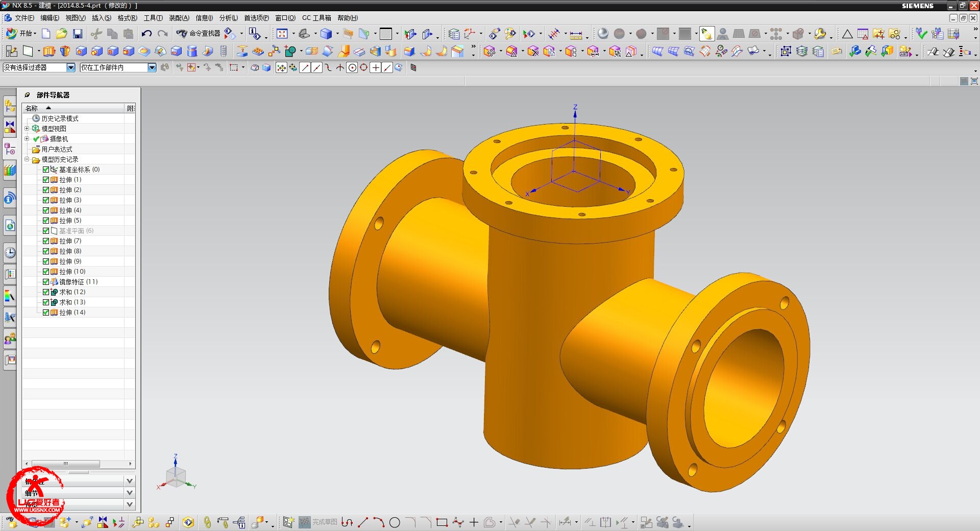The width and height of the screenshot is (980, 531).
Task: Click the New file icon
Action: pyautogui.click(x=46, y=34)
